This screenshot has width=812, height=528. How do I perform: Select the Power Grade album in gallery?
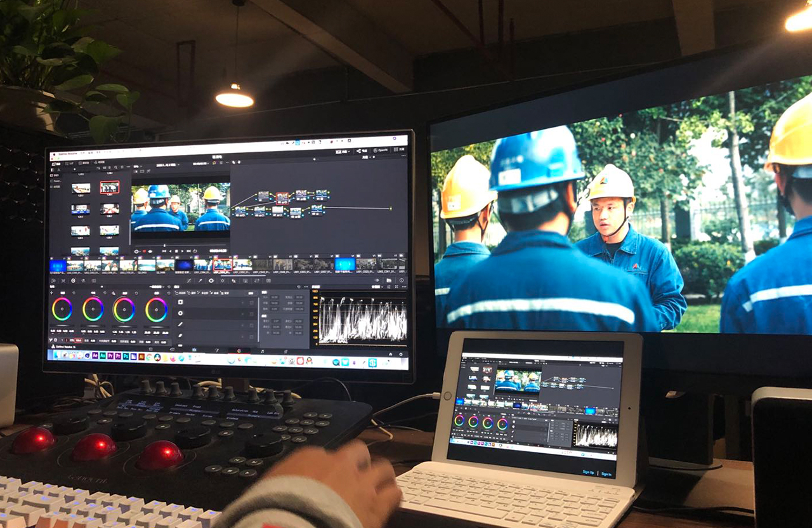point(57,180)
